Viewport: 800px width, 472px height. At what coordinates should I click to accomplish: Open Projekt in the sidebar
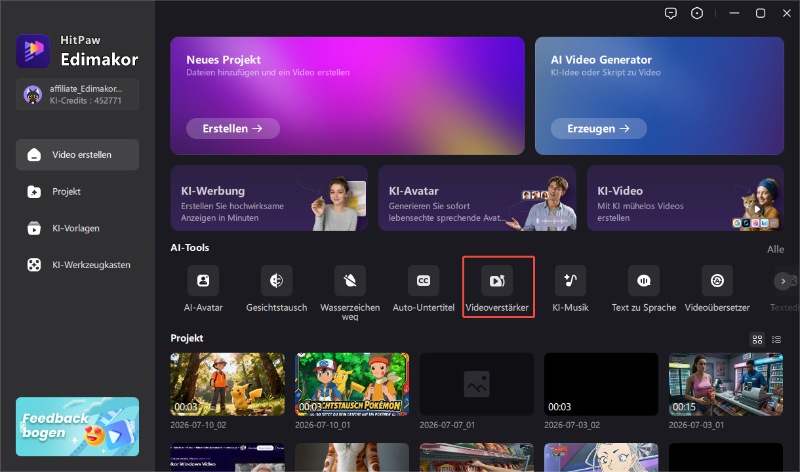(x=78, y=191)
